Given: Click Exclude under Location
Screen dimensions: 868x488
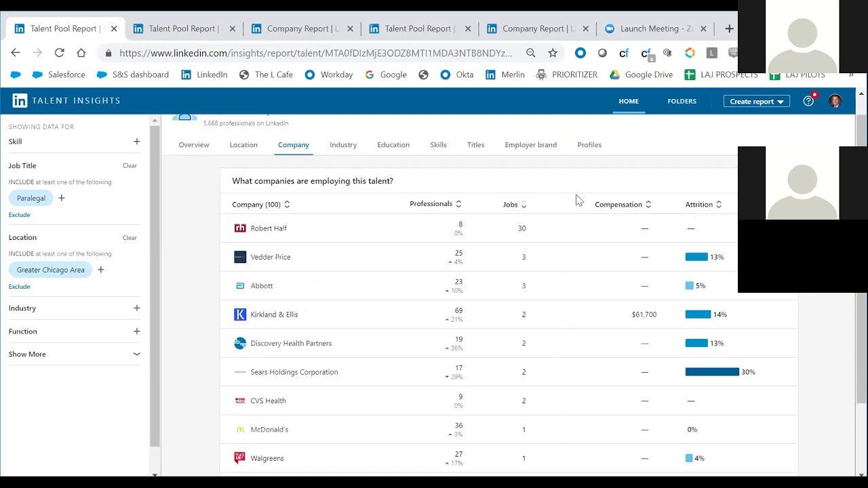Looking at the screenshot, I should [19, 287].
